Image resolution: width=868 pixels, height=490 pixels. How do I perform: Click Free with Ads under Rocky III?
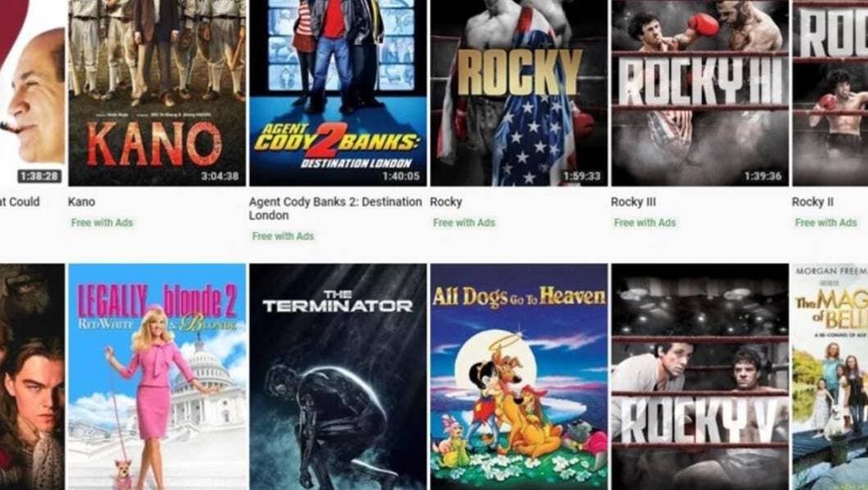point(645,223)
